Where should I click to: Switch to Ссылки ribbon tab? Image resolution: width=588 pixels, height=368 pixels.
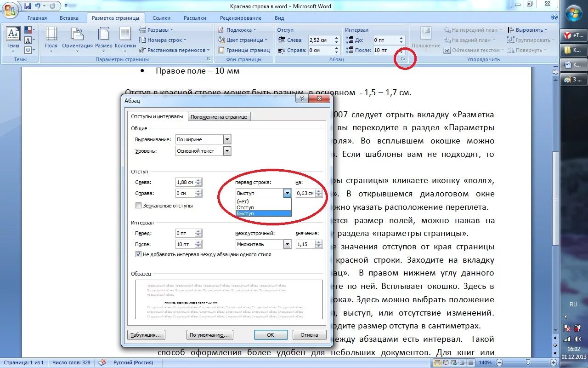162,18
